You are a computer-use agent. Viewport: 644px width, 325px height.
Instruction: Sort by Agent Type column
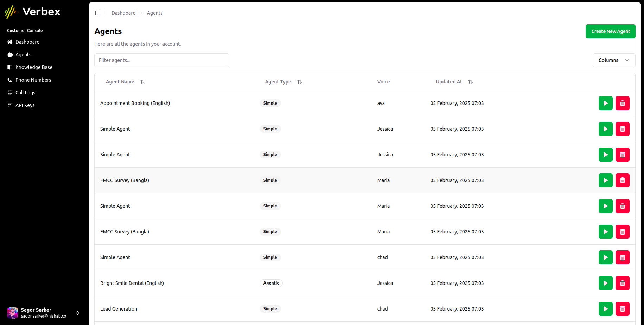pyautogui.click(x=283, y=82)
